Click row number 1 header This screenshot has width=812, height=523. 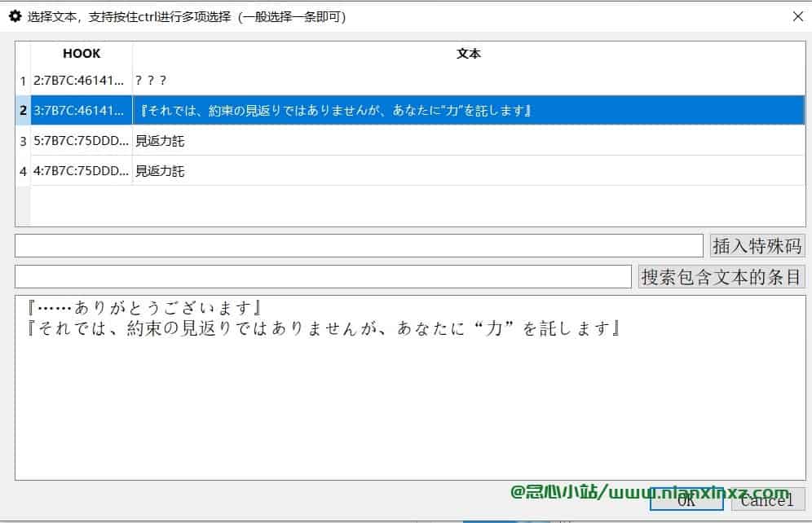(23, 81)
